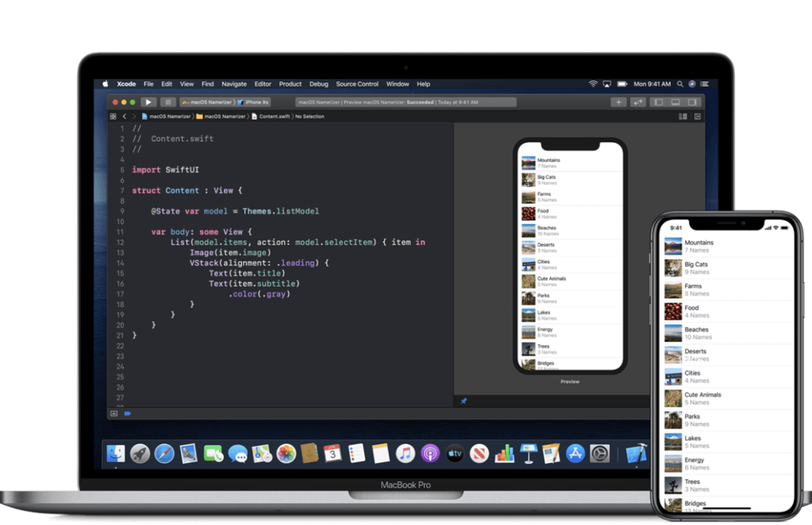This screenshot has height=525, width=812.
Task: Open Music from the Dock
Action: (405, 454)
